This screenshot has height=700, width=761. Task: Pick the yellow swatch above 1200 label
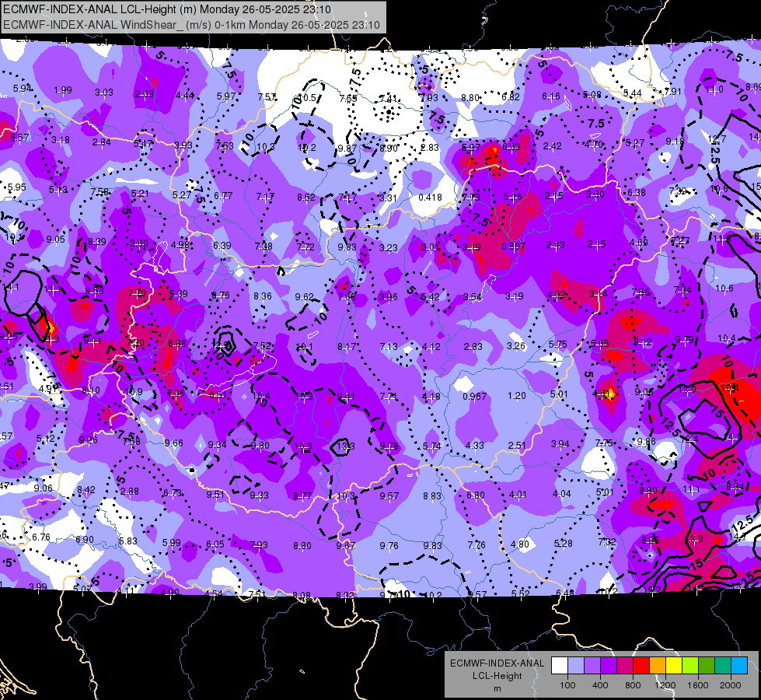click(x=674, y=666)
